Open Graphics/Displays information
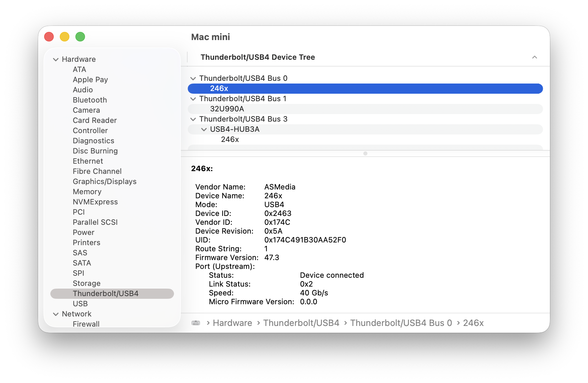Viewport: 588px width, 383px height. tap(104, 181)
